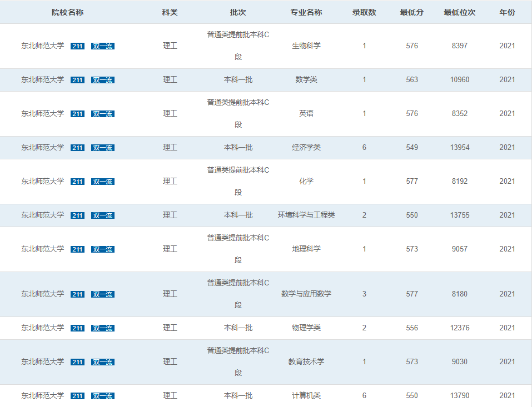Click the 双一流 badge in the 数学与应用数学 row
Viewport: 532px width, 407px height.
[103, 294]
